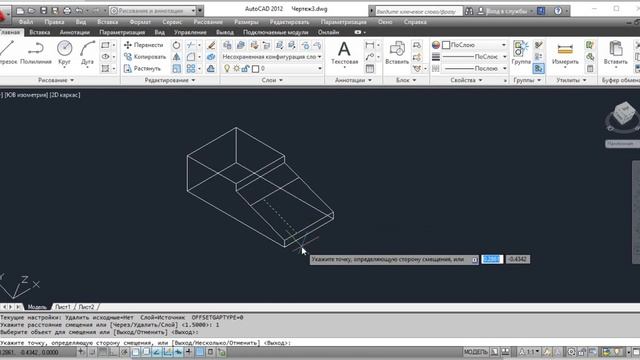Switch to the Аннотации ribbon tab

pos(74,32)
